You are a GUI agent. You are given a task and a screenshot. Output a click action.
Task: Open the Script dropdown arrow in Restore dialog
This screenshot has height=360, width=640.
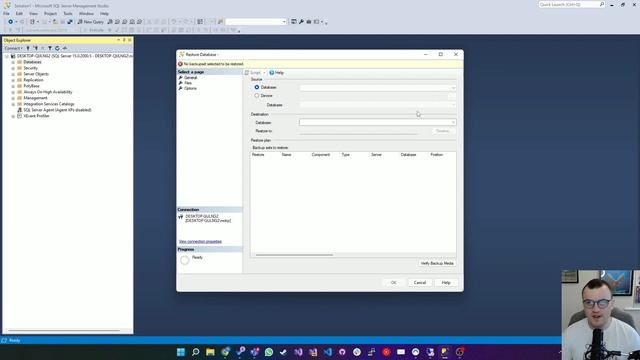coord(264,73)
